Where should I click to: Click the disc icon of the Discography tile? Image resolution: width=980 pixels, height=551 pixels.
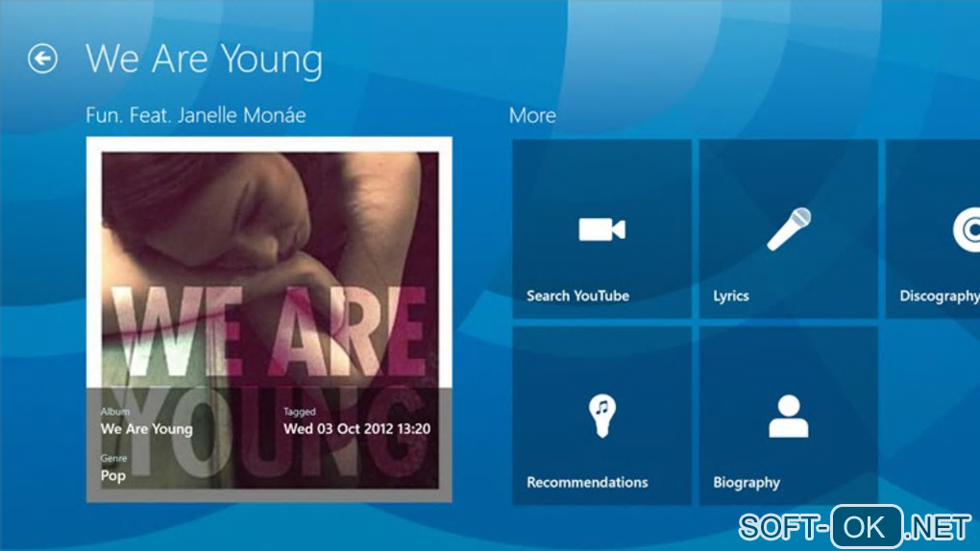pyautogui.click(x=967, y=229)
